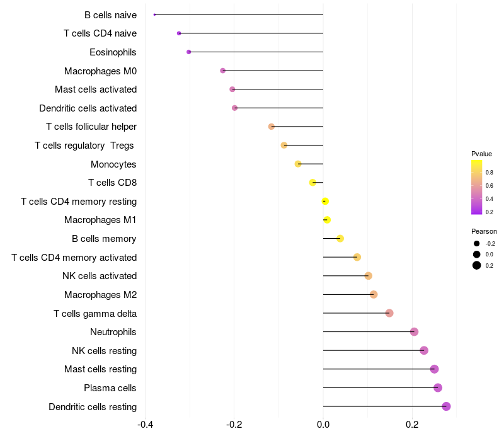The width and height of the screenshot is (504, 441).
Task: Click the T cells follicular helper label
Action: pyautogui.click(x=91, y=127)
